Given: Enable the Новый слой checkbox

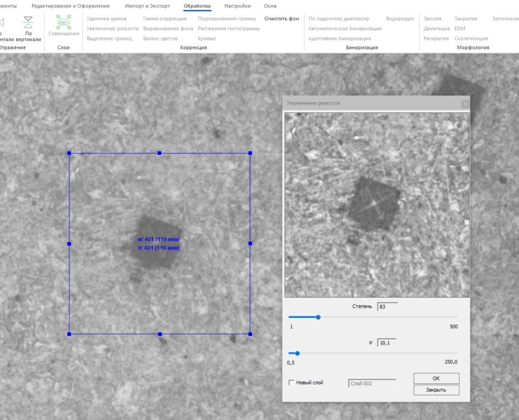Looking at the screenshot, I should (x=291, y=383).
